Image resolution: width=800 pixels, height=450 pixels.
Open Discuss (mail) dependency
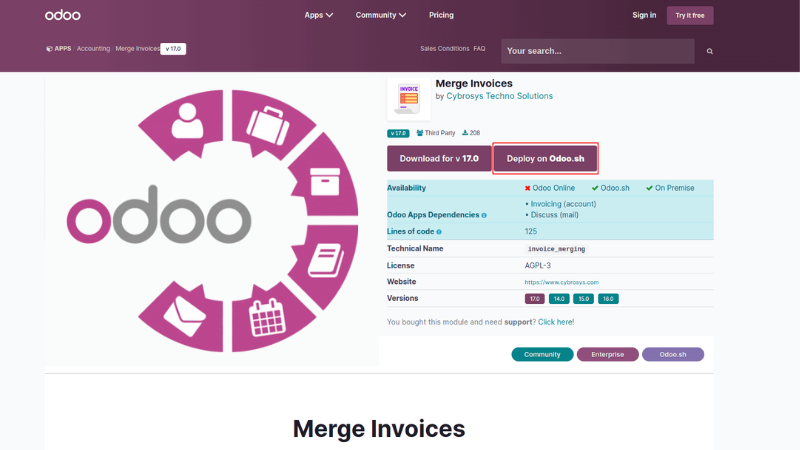555,215
